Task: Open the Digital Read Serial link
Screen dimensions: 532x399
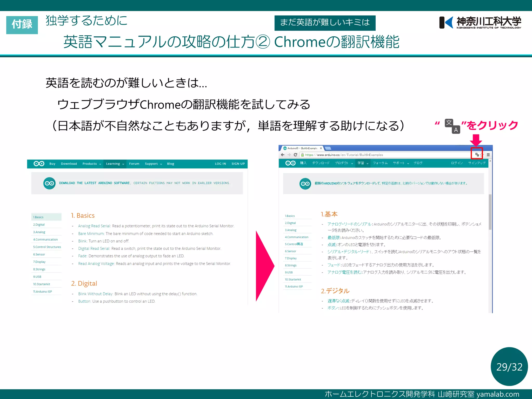Action: [94, 249]
